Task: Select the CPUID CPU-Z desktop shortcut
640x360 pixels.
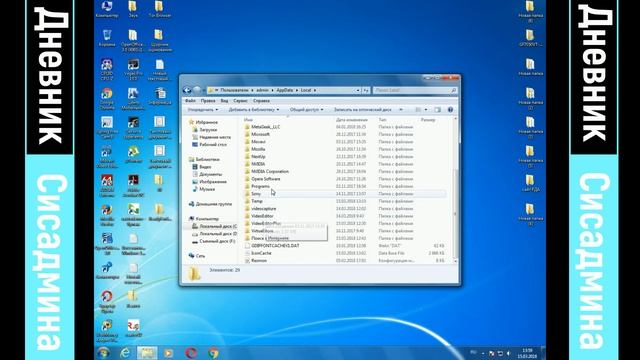Action: click(x=107, y=69)
